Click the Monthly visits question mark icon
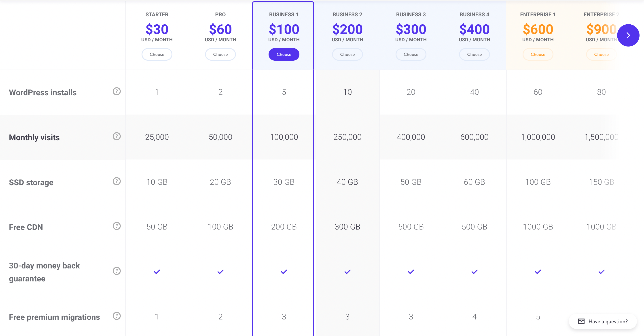The height and width of the screenshot is (336, 644). click(x=117, y=136)
